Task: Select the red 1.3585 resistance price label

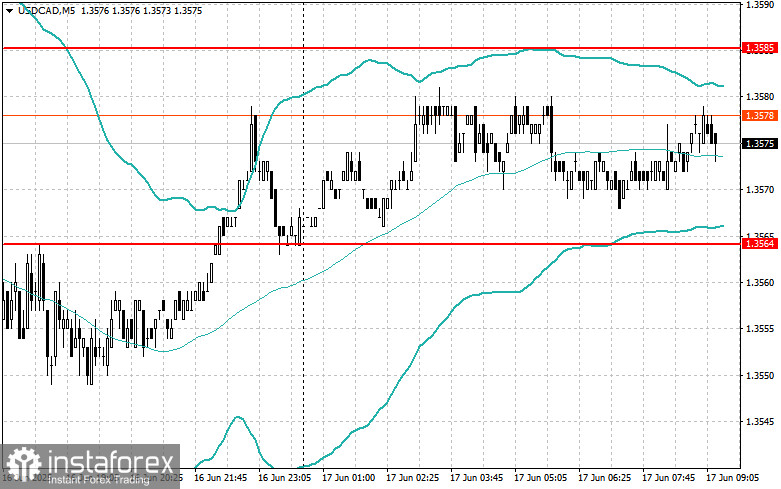Action: 760,48
